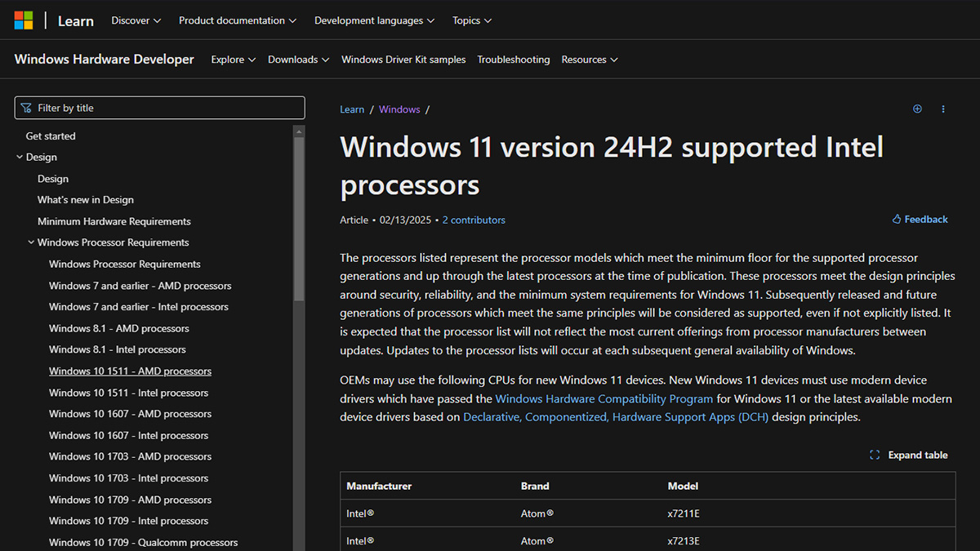This screenshot has height=551, width=980.
Task: Select Windows Driver Kit samples in the header
Action: pos(403,59)
